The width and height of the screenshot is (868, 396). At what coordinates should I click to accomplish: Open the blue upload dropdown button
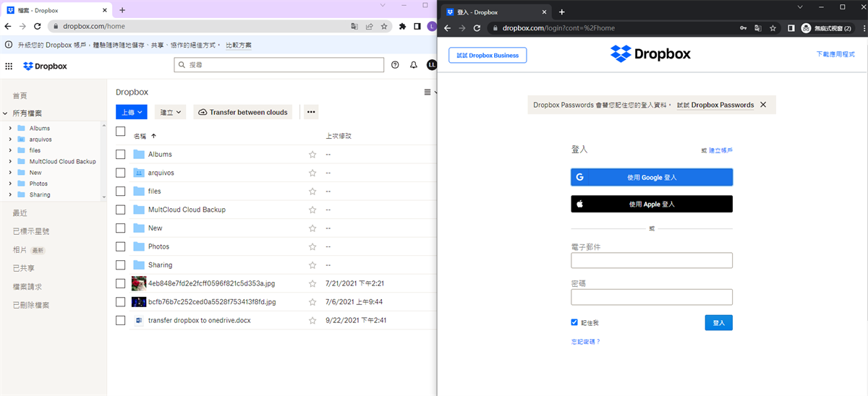132,112
